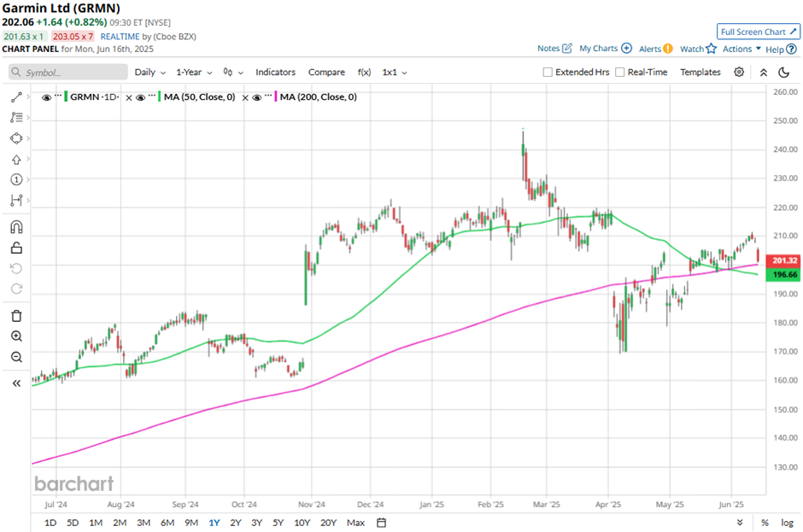The height and width of the screenshot is (532, 803).
Task: Switch to dark mode moon icon
Action: 784,73
